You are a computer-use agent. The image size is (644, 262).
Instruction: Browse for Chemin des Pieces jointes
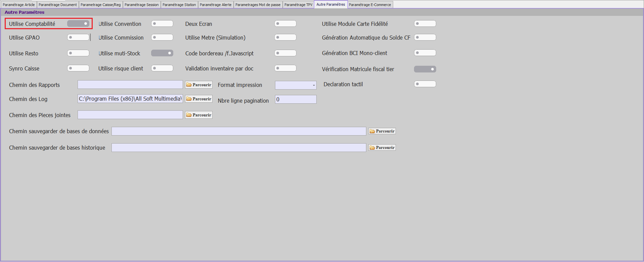pos(199,115)
